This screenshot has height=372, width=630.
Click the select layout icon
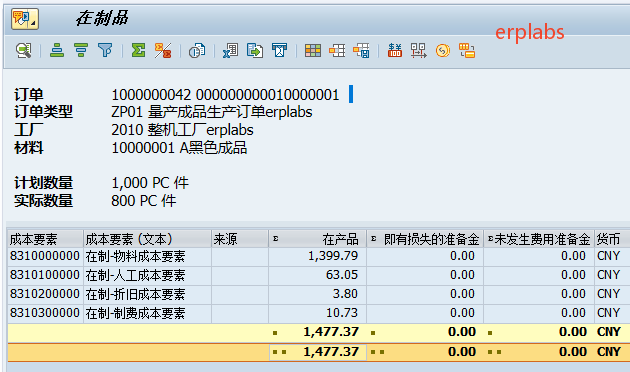click(337, 51)
